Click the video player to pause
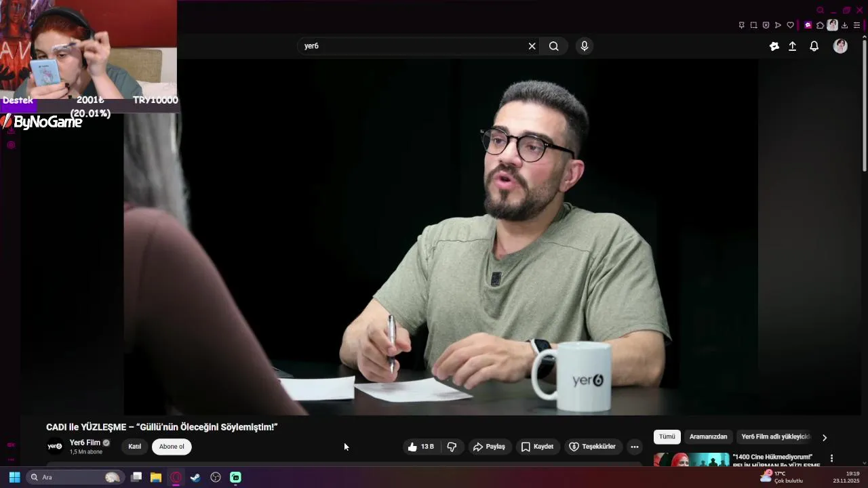 tap(441, 237)
